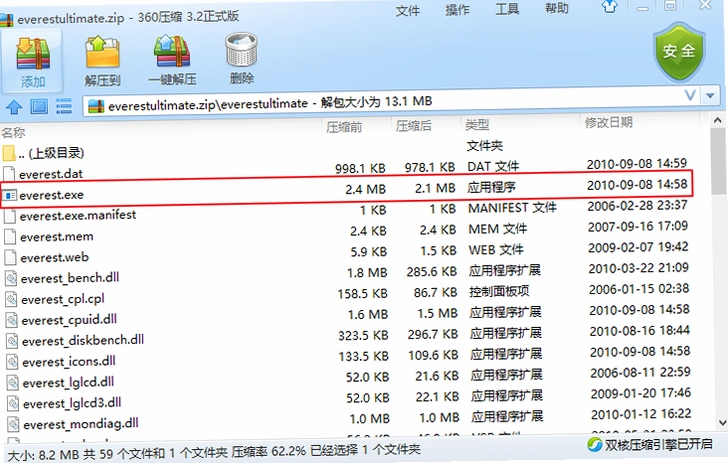Screen dimensions: 728x463
Task: Select the everest_cpuid.dll file name
Action: (x=69, y=320)
